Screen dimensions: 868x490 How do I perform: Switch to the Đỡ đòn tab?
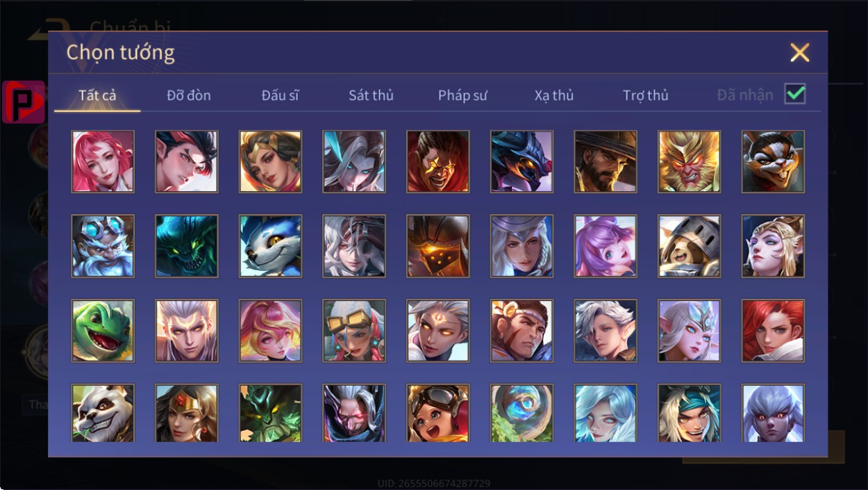[189, 95]
